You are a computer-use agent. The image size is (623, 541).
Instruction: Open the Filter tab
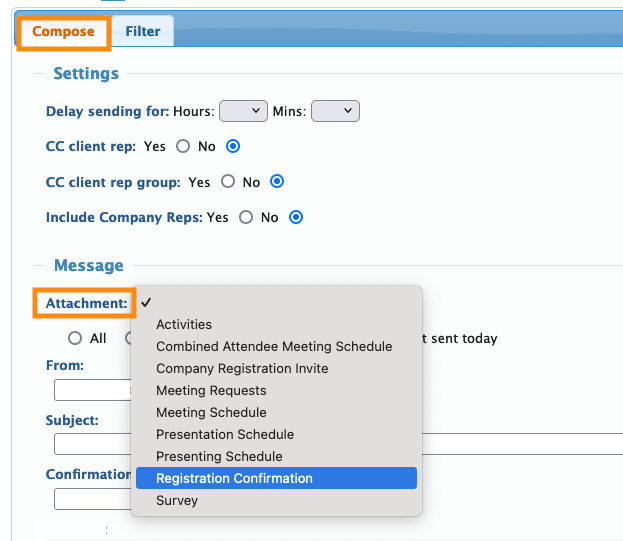(x=143, y=32)
